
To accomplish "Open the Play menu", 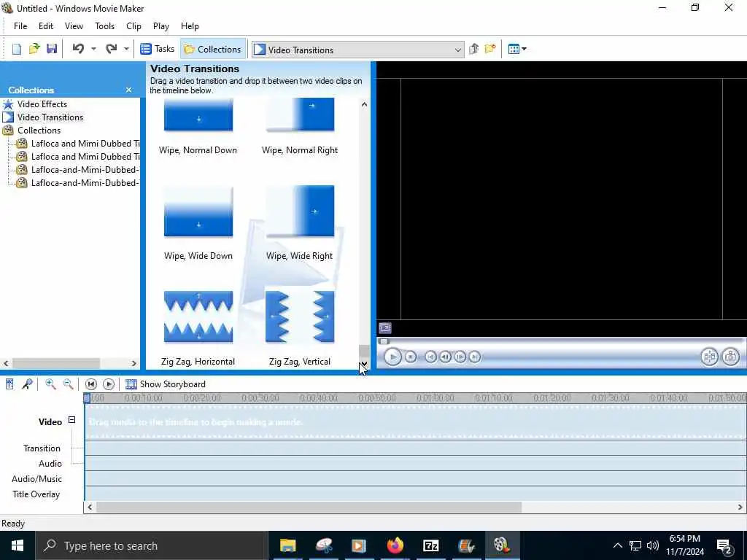I will point(161,26).
